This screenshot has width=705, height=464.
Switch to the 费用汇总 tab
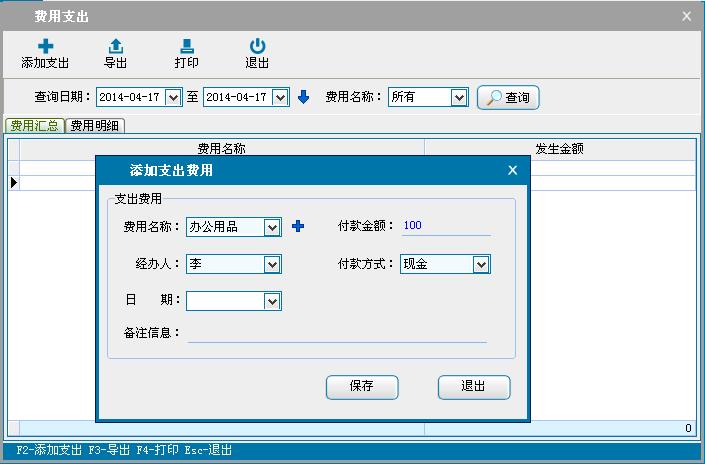pyautogui.click(x=35, y=126)
